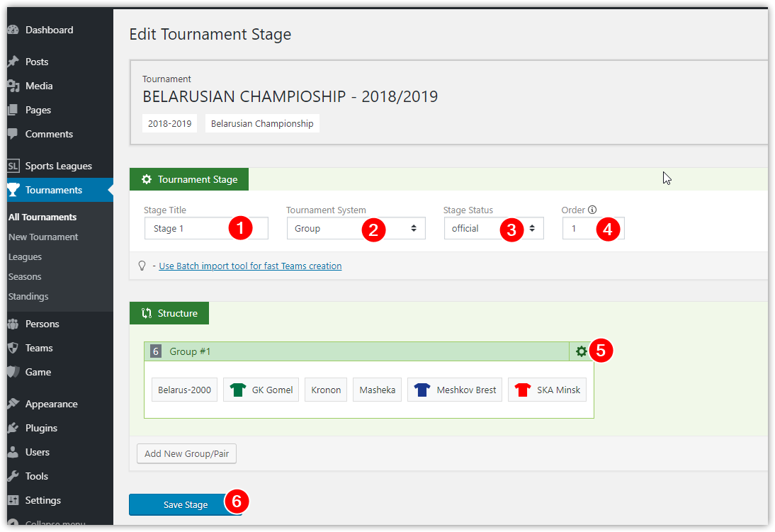Screen dimensions: 775x532
Task: Select GK Gomel green jersey icon
Action: coord(238,390)
